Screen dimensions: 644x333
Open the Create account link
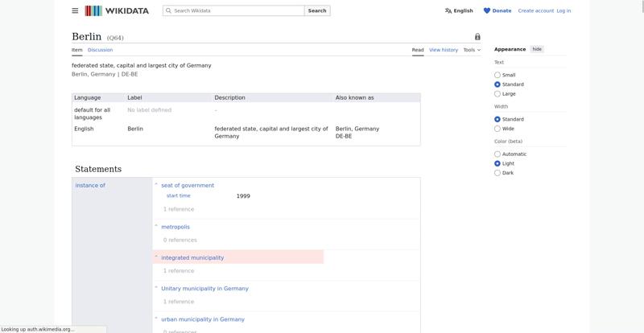(x=535, y=10)
